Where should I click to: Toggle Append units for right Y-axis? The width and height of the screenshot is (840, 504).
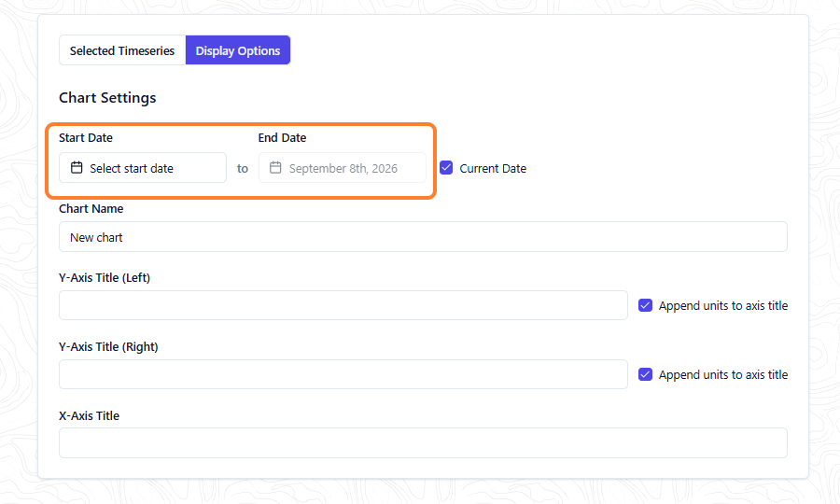(x=645, y=374)
